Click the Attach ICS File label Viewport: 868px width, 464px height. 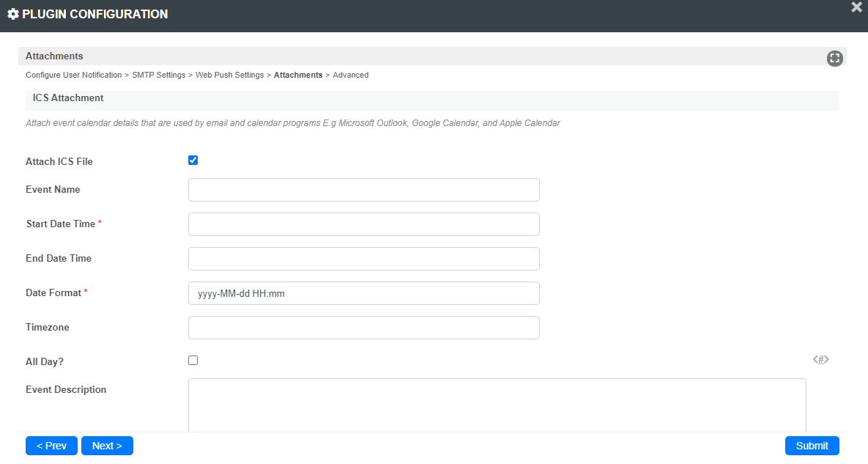click(x=59, y=162)
